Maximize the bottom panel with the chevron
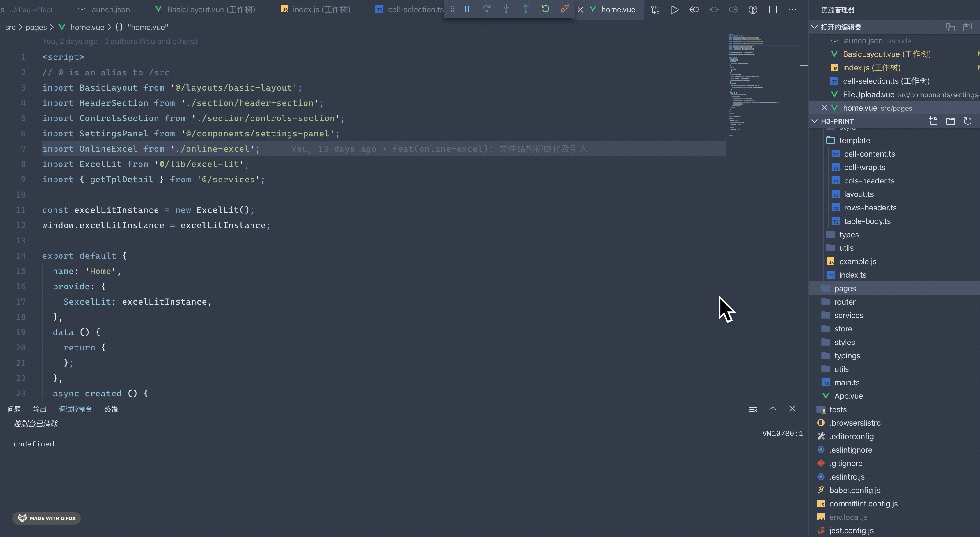 point(772,409)
